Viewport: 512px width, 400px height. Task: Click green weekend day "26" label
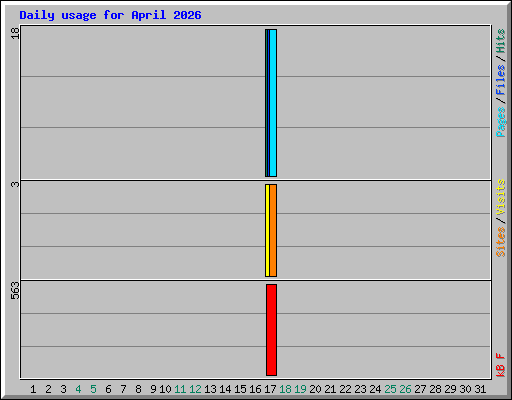[x=405, y=389]
